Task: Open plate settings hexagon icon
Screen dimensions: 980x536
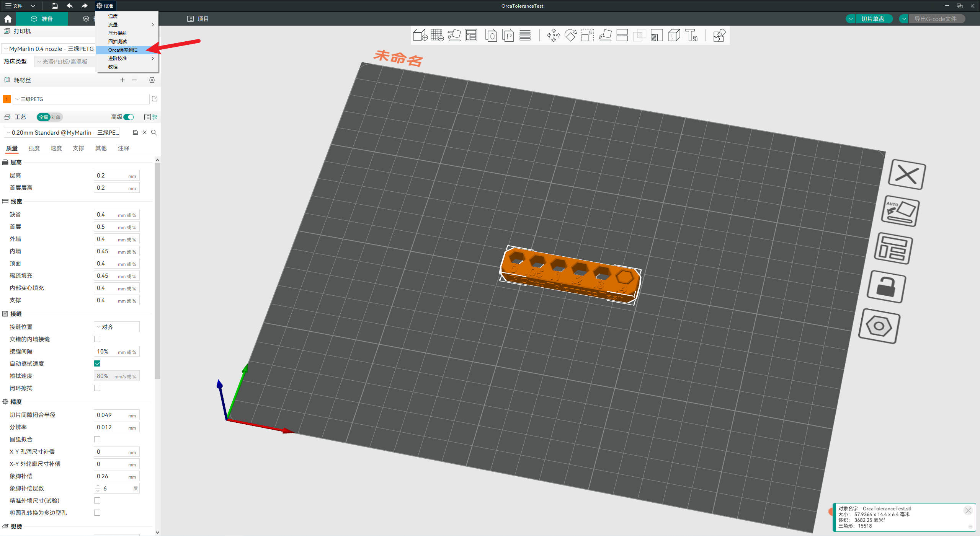Action: coord(879,326)
